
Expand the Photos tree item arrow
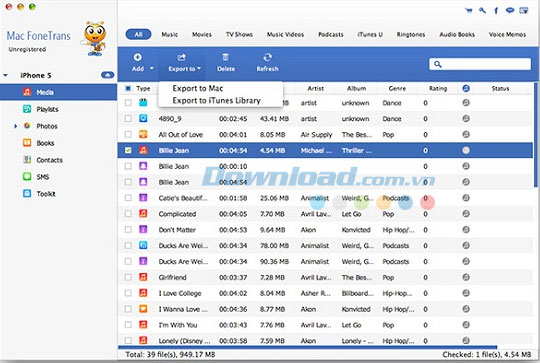coord(15,126)
